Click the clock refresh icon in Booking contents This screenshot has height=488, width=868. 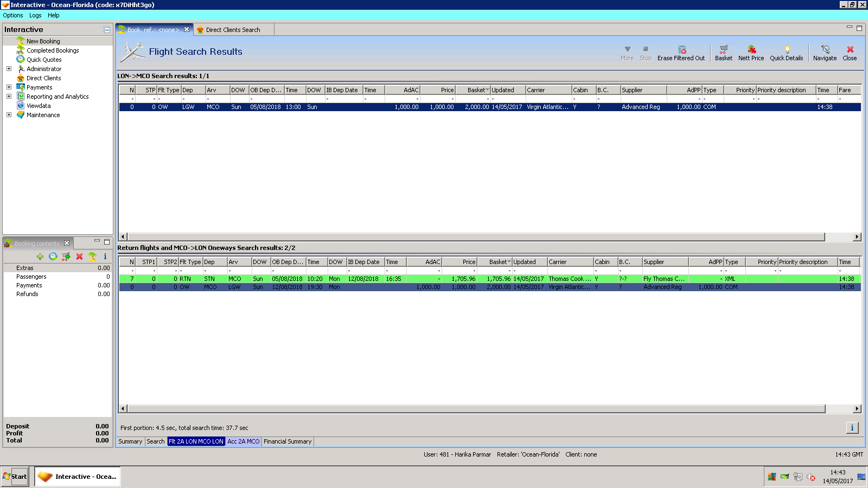tap(53, 256)
